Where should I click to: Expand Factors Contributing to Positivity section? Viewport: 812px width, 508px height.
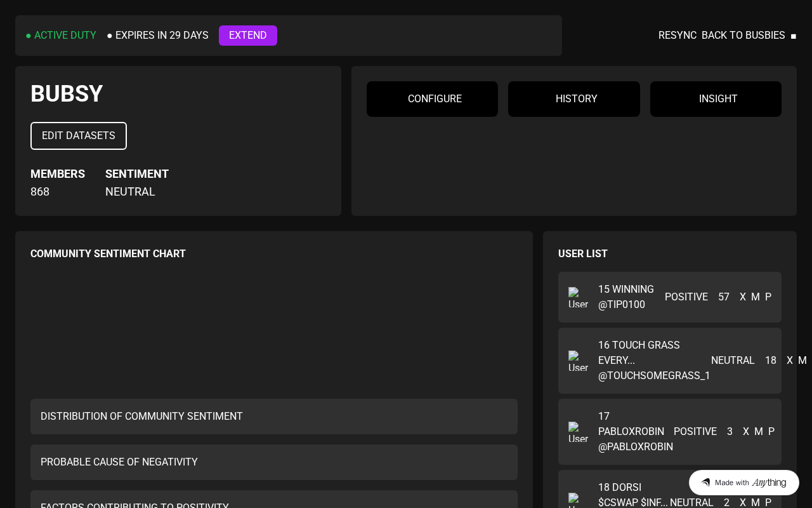(x=274, y=502)
